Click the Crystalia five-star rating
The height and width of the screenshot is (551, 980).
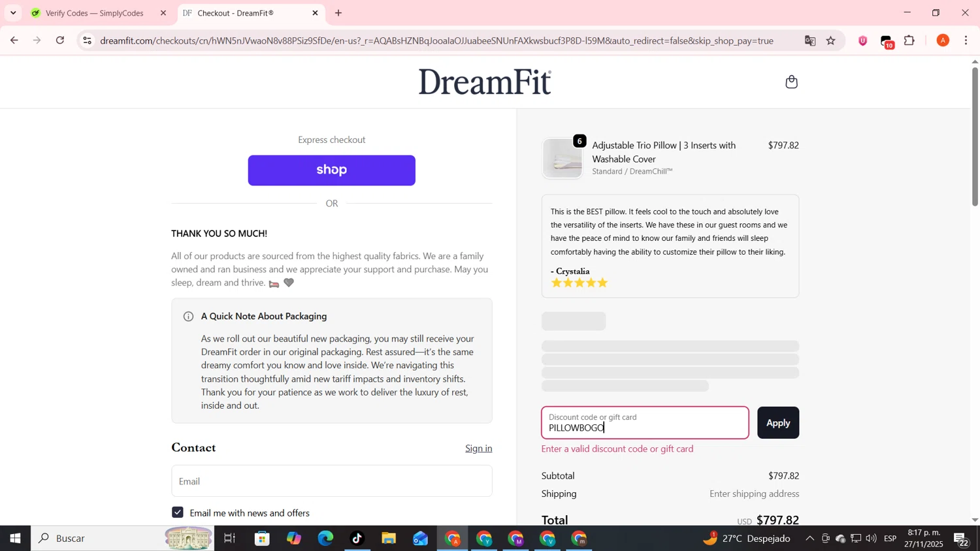coord(580,283)
